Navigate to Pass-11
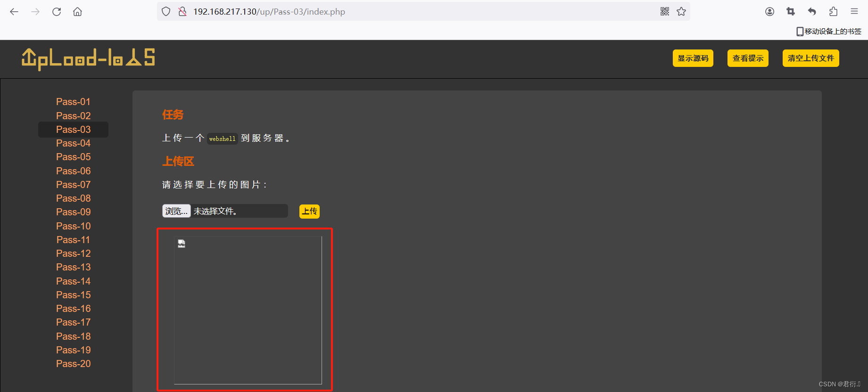Screen dimensions: 868x392 click(73, 240)
